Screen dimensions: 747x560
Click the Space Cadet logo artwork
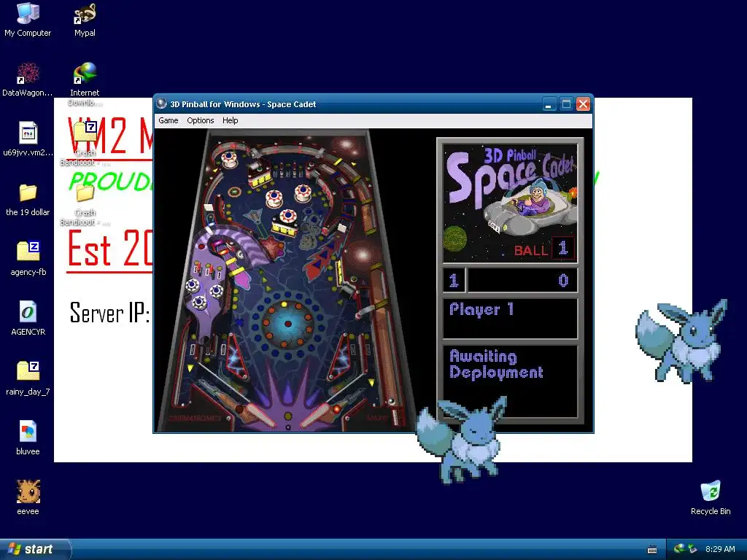[510, 203]
